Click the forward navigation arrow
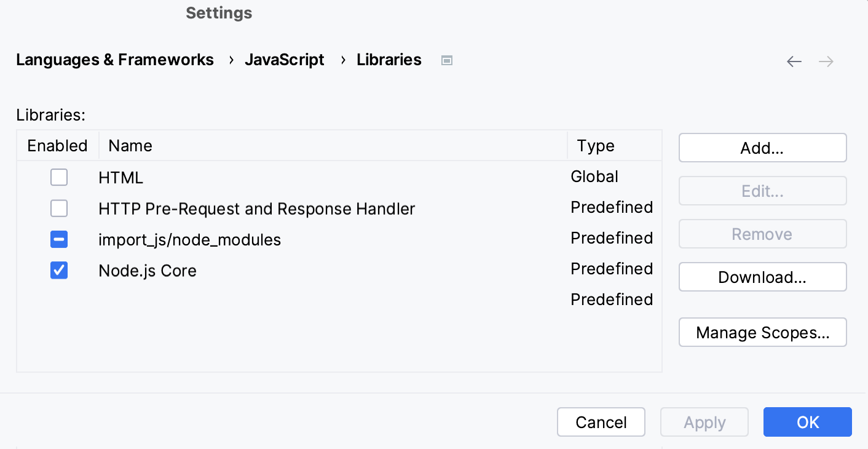 826,62
